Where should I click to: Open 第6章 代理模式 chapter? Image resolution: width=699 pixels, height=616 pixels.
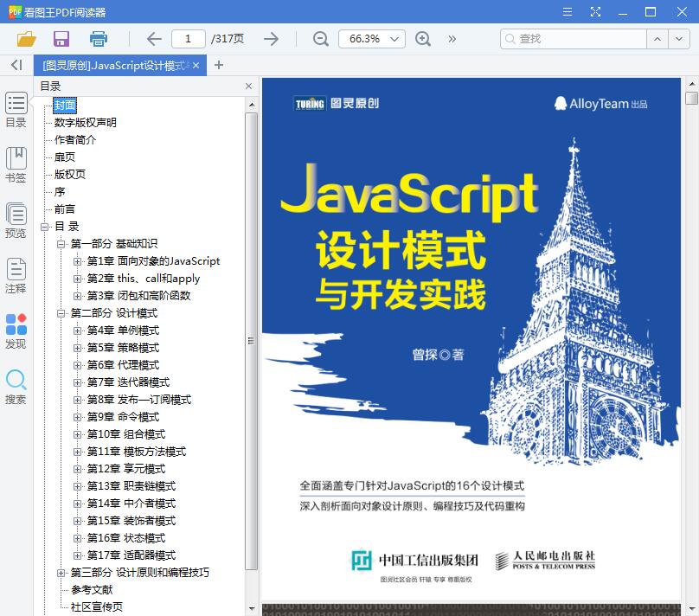123,365
